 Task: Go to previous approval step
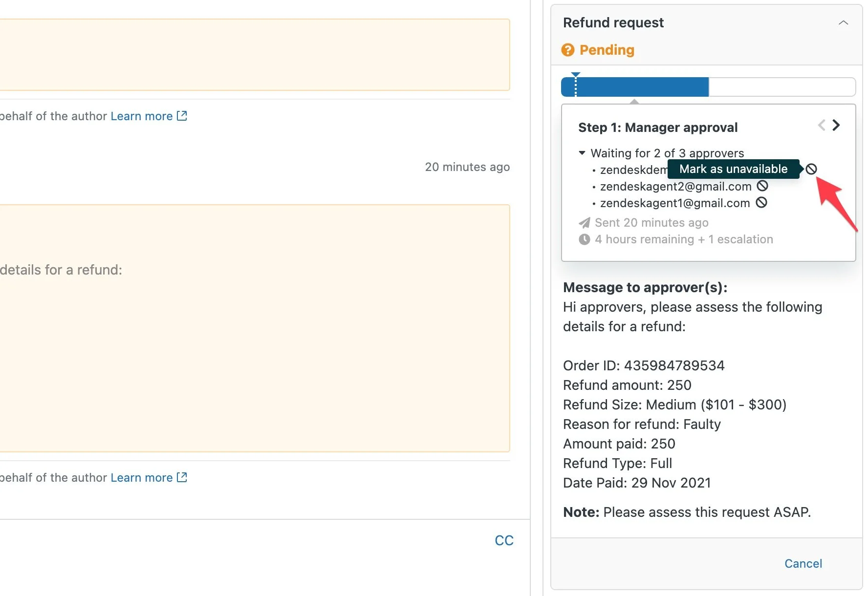(822, 125)
